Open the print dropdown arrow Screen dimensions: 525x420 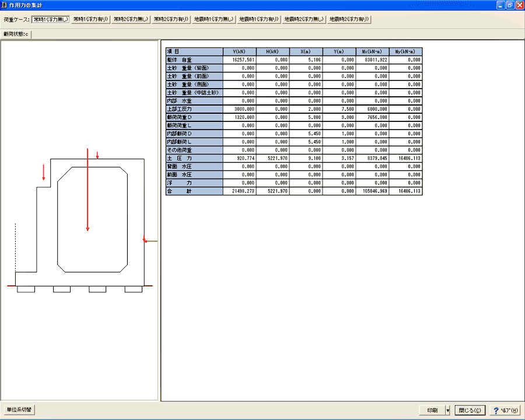pyautogui.click(x=447, y=410)
